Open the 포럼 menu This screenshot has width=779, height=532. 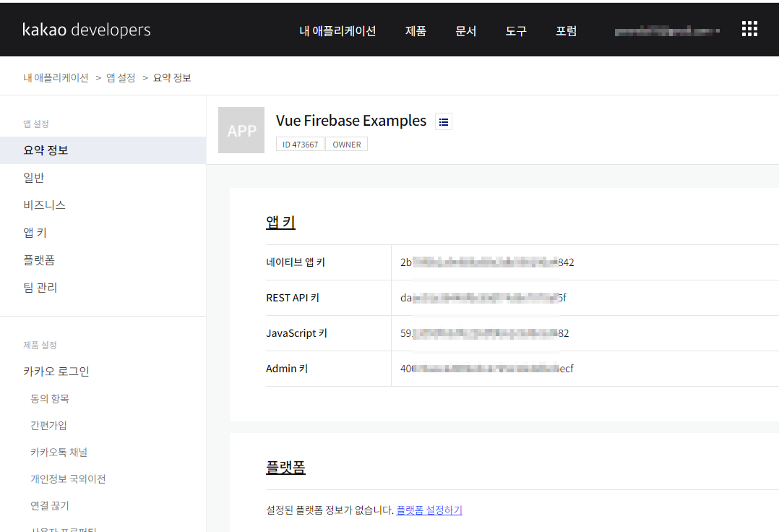[566, 31]
